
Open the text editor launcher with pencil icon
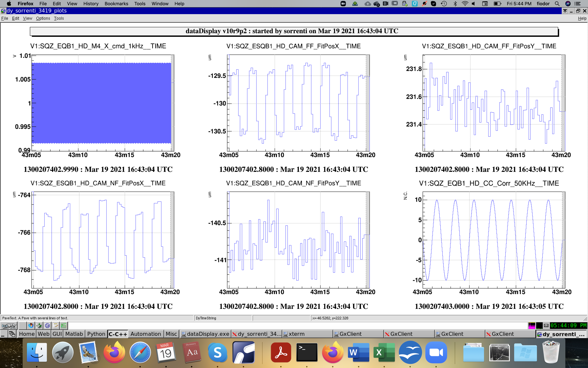56,326
